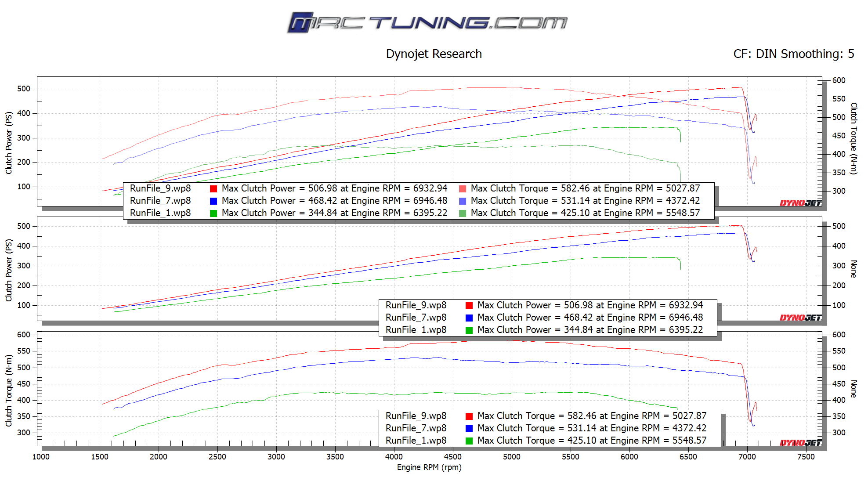Viewport: 868px width, 488px height.
Task: Click blue swatch for RunFile_7 max power, top legend
Action: pos(213,201)
